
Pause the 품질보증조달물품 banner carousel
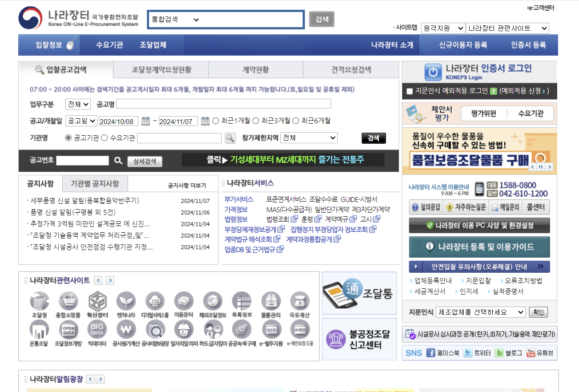tap(541, 167)
